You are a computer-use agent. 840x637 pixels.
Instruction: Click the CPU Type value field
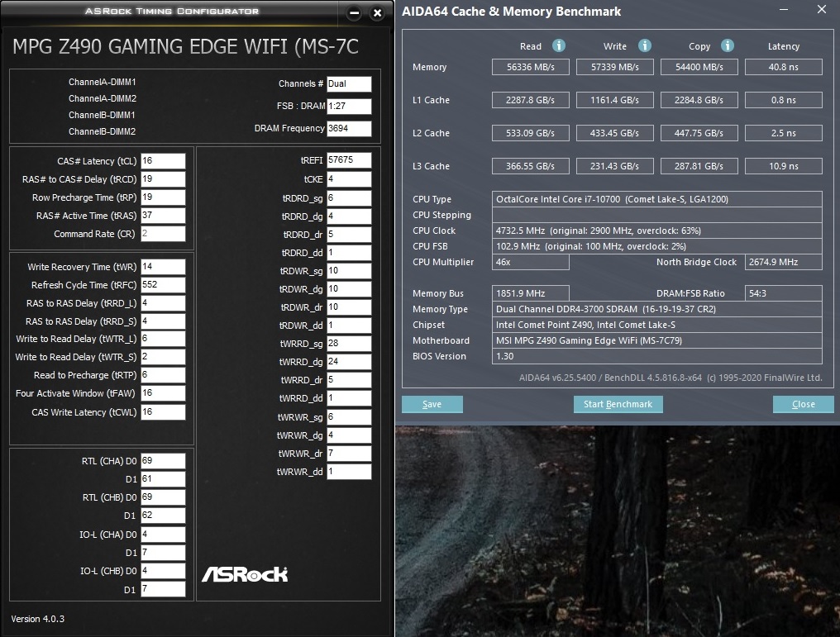click(656, 199)
